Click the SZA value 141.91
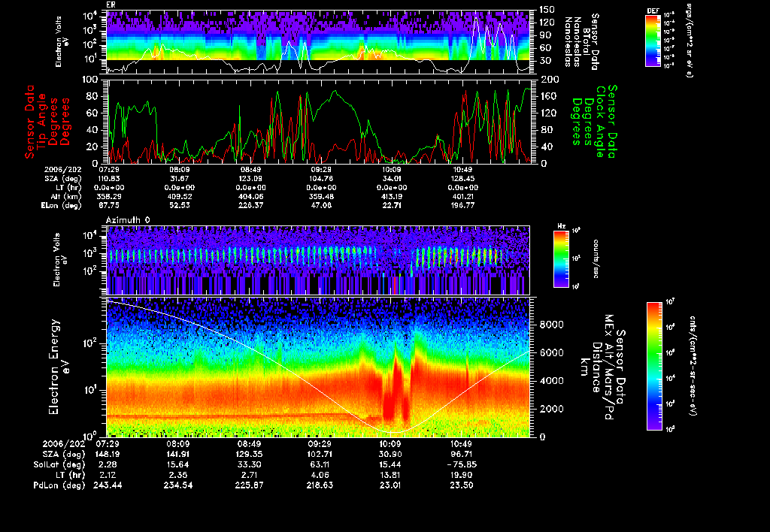The height and width of the screenshot is (532, 770). pyautogui.click(x=178, y=454)
